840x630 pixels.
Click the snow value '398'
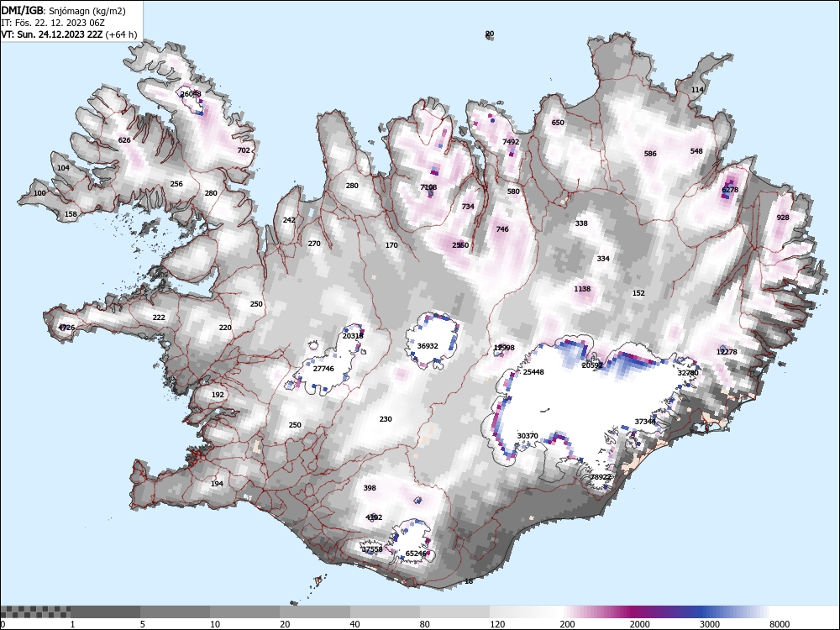(x=370, y=488)
